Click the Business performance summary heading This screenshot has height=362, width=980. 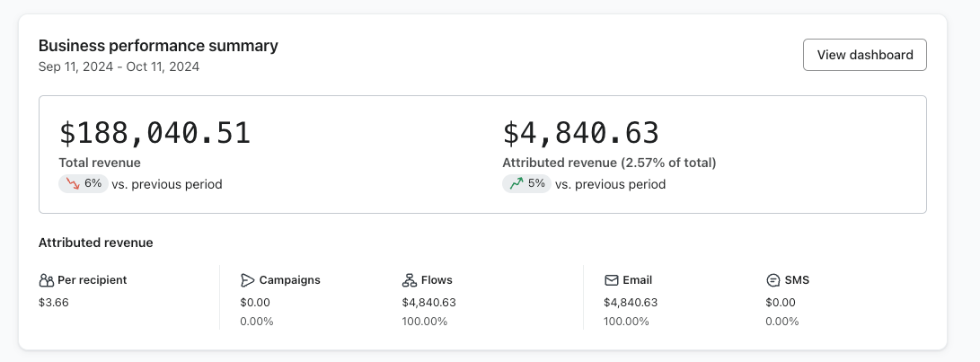pos(158,46)
